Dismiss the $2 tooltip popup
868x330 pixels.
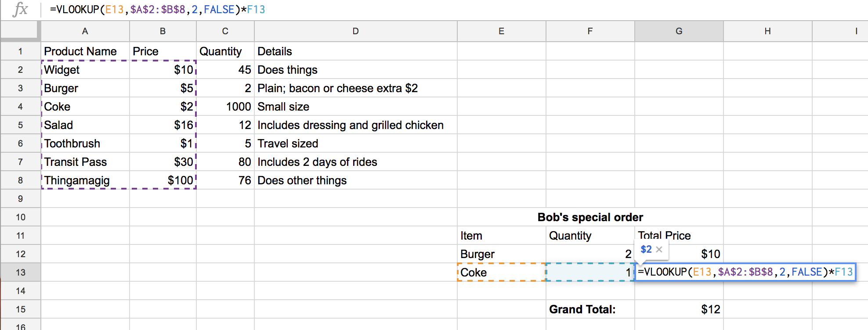click(659, 249)
